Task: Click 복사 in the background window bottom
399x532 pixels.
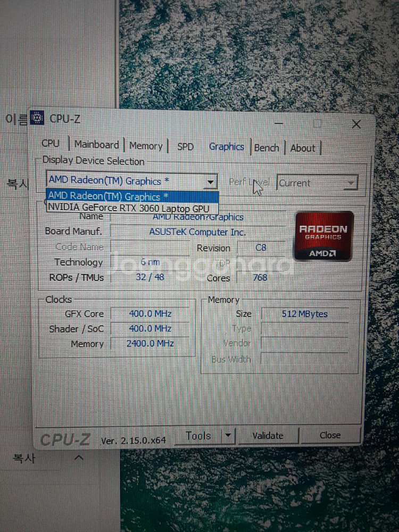Action: (x=24, y=459)
